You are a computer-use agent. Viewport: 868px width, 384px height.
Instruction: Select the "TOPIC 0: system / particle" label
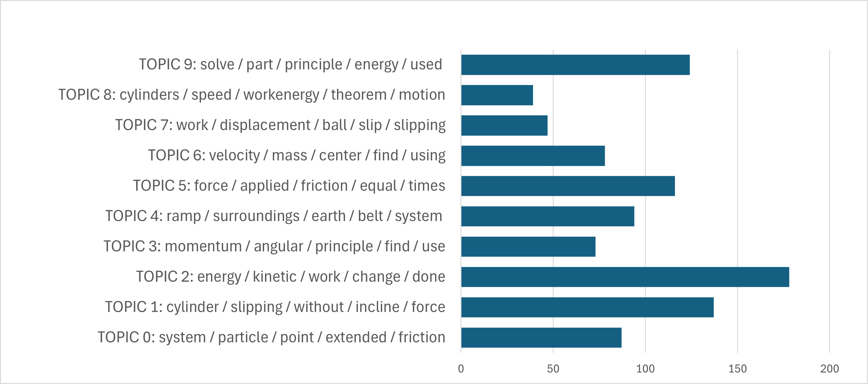click(x=271, y=338)
